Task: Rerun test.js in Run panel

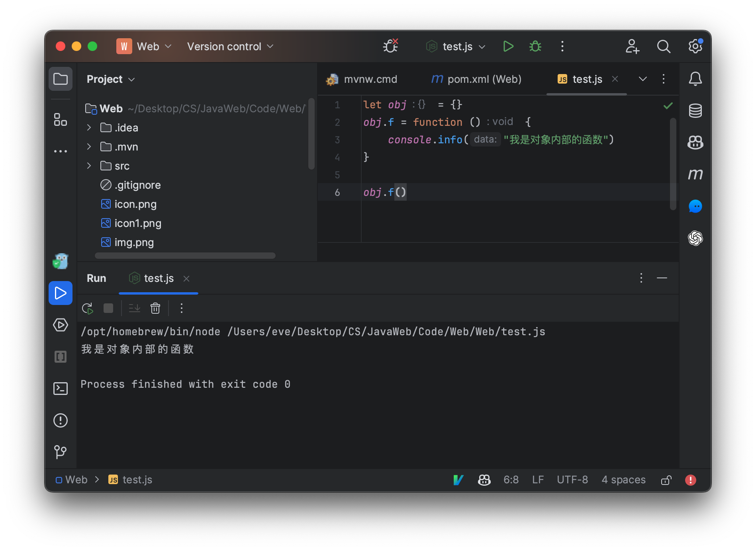Action: [88, 309]
